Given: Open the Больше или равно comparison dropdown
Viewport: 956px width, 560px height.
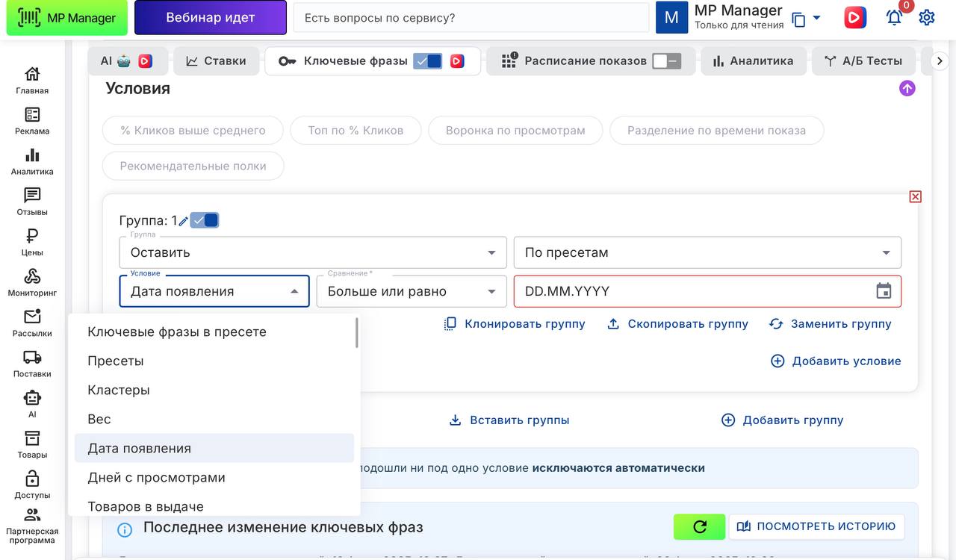Looking at the screenshot, I should point(411,291).
